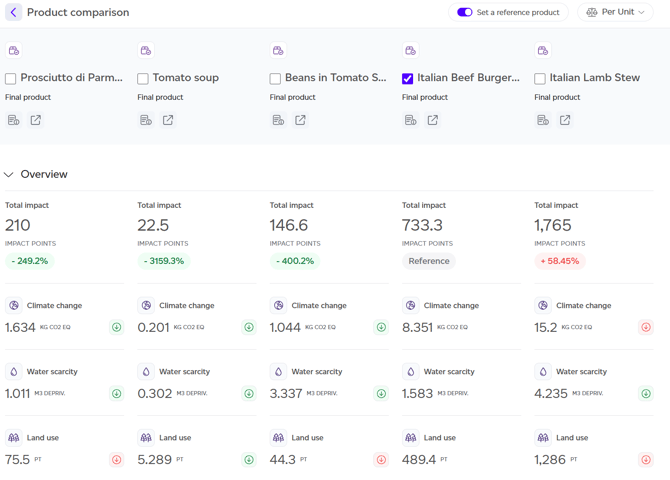Open Italian Lamb Stew external link icon
Screen dimensions: 670x480
pyautogui.click(x=565, y=120)
